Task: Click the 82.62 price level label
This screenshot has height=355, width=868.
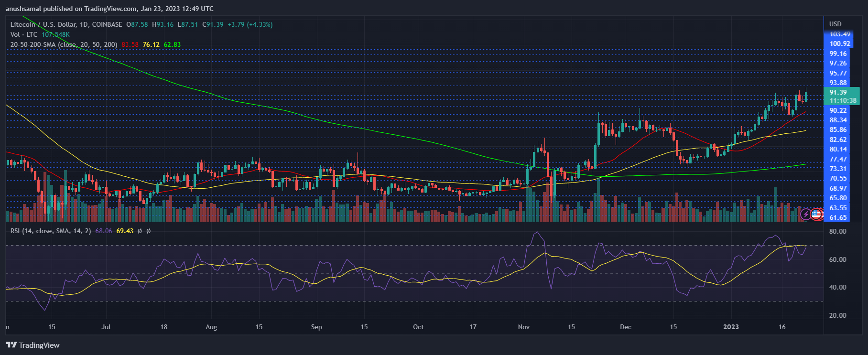Action: pyautogui.click(x=838, y=140)
